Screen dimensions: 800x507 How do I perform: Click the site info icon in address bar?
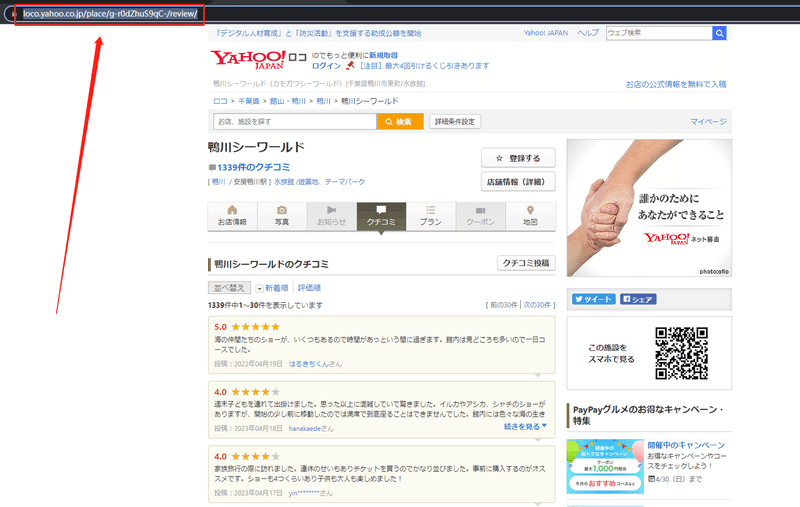pyautogui.click(x=13, y=14)
